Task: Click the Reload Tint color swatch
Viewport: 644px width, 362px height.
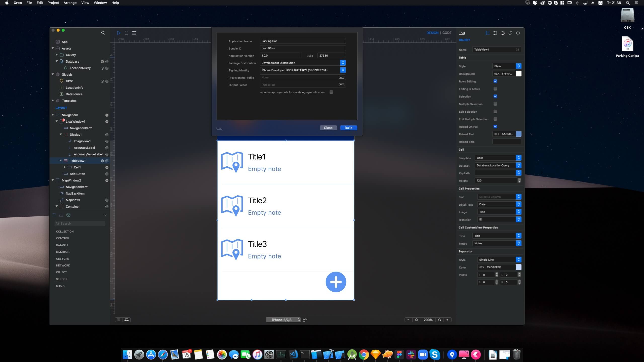Action: click(518, 134)
